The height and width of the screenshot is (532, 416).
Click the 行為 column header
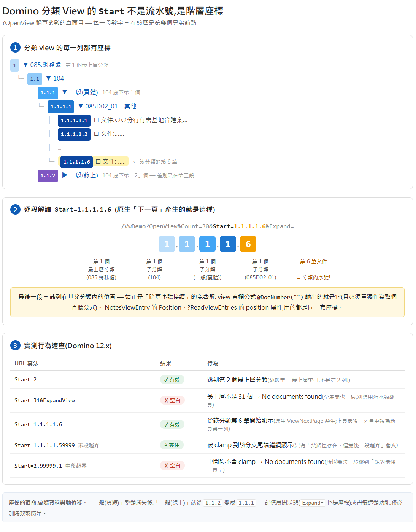213,363
